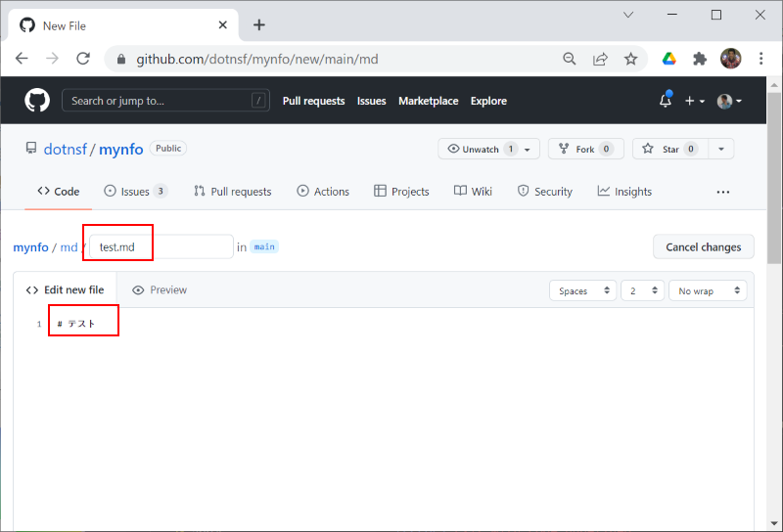Click the repository icon beside dotnsf
Viewport: 783px width, 532px height.
[31, 149]
